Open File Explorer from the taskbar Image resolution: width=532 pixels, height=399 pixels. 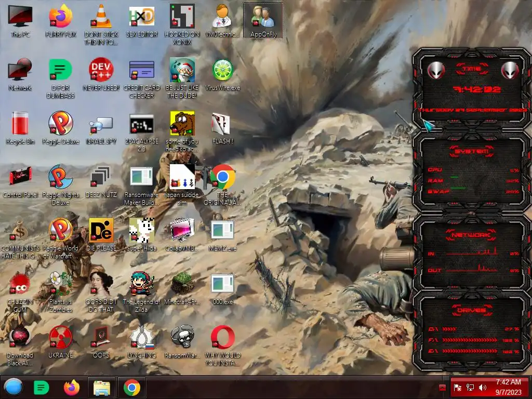click(101, 388)
